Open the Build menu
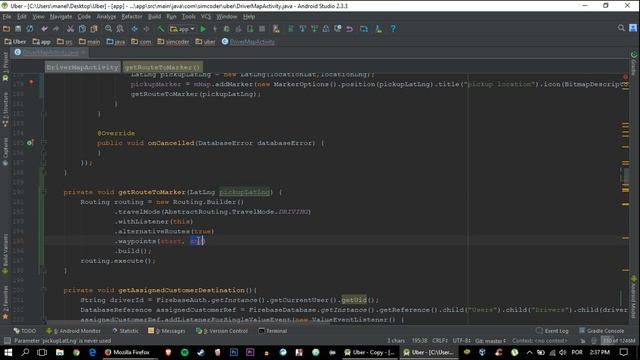 (154, 17)
